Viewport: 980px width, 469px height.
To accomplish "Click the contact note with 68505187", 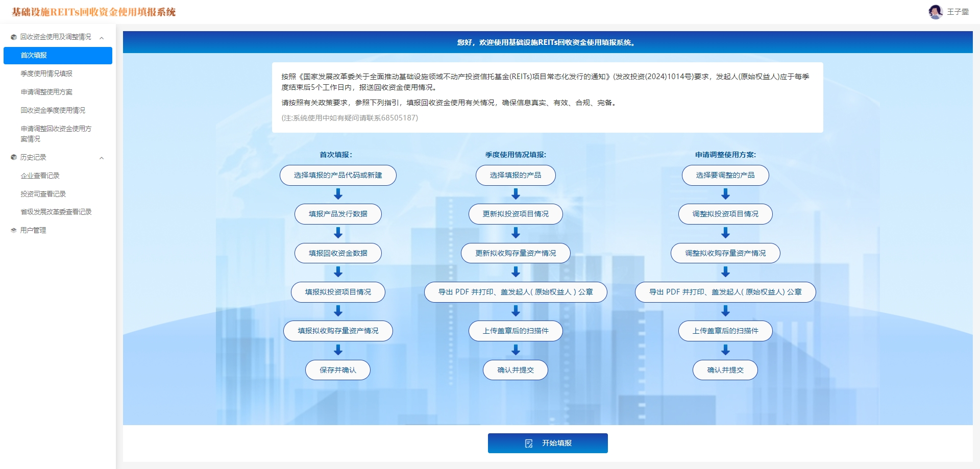I will pos(350,118).
